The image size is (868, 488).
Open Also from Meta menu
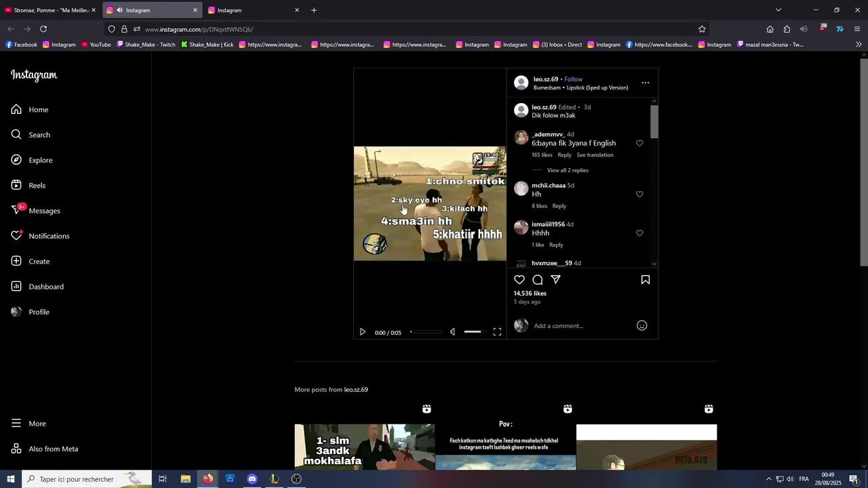click(45, 449)
